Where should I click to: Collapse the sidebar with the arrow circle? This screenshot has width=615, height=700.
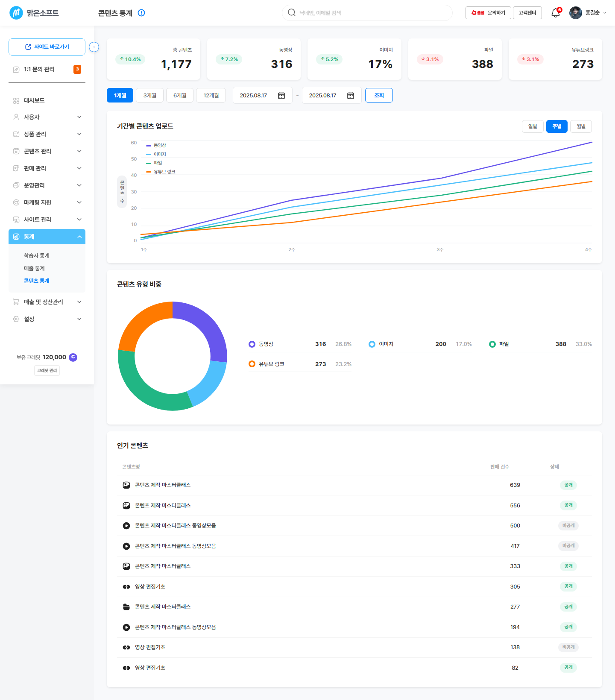(94, 47)
